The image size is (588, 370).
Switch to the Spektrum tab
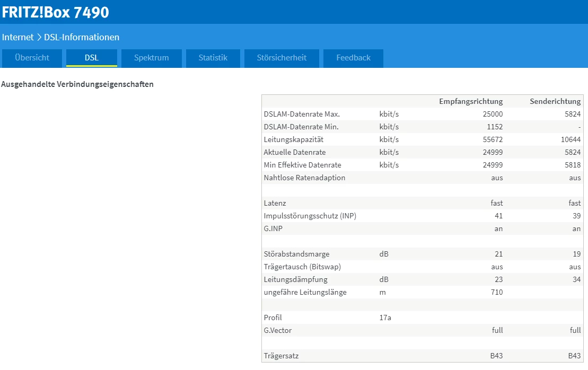click(x=151, y=58)
